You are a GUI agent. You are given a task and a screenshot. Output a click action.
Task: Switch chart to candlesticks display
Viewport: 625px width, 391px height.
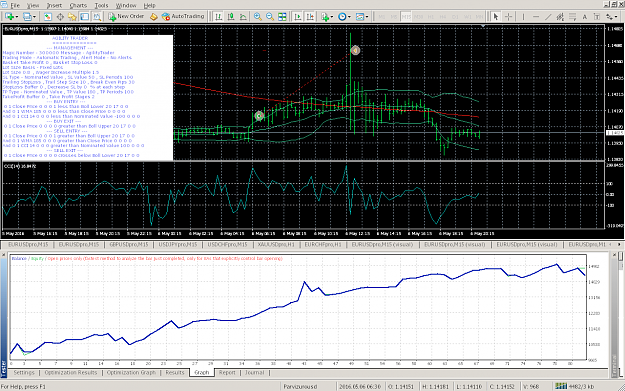click(x=231, y=16)
